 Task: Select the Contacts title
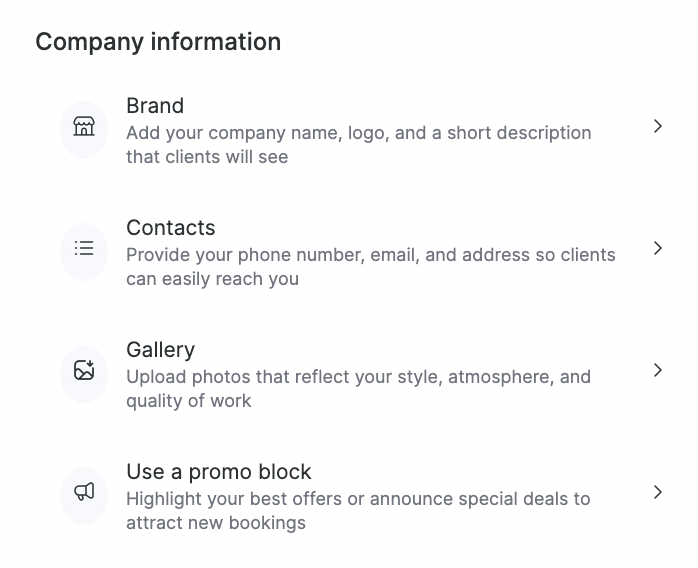[x=171, y=228]
